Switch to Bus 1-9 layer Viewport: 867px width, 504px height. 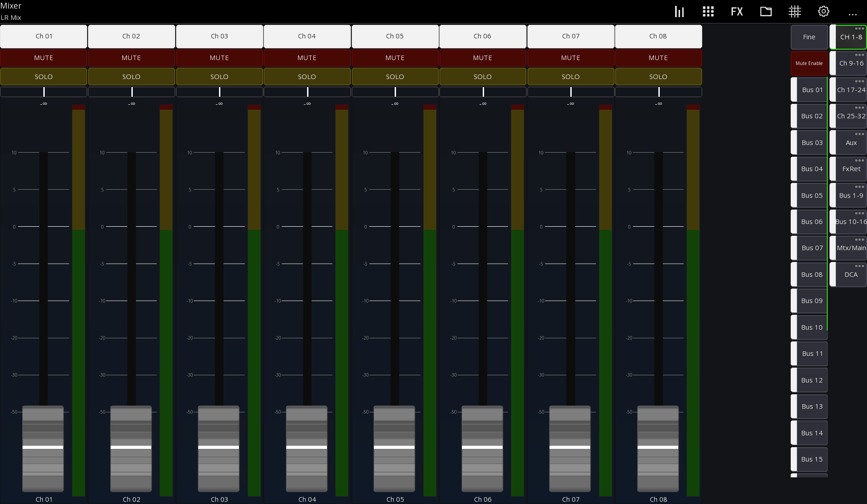pos(848,196)
